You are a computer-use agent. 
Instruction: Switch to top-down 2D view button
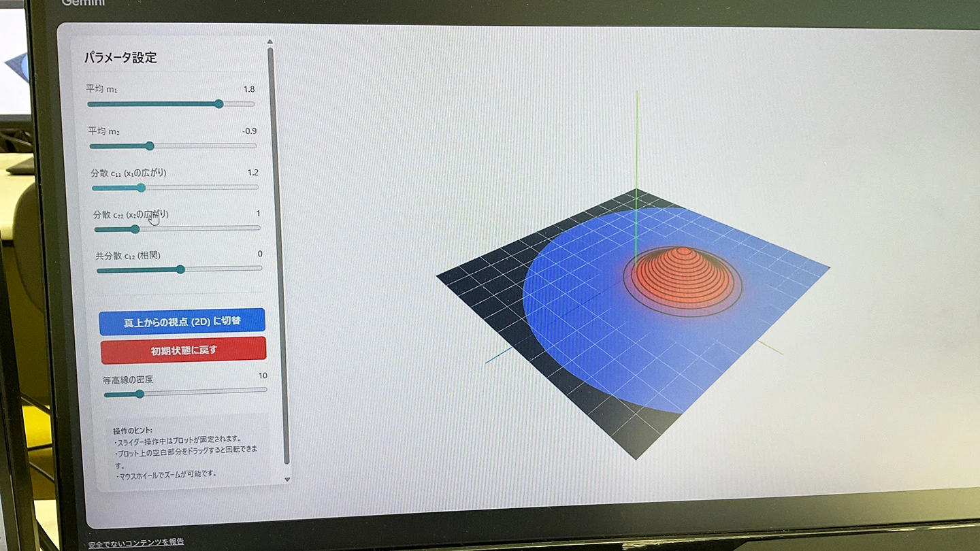click(x=182, y=321)
